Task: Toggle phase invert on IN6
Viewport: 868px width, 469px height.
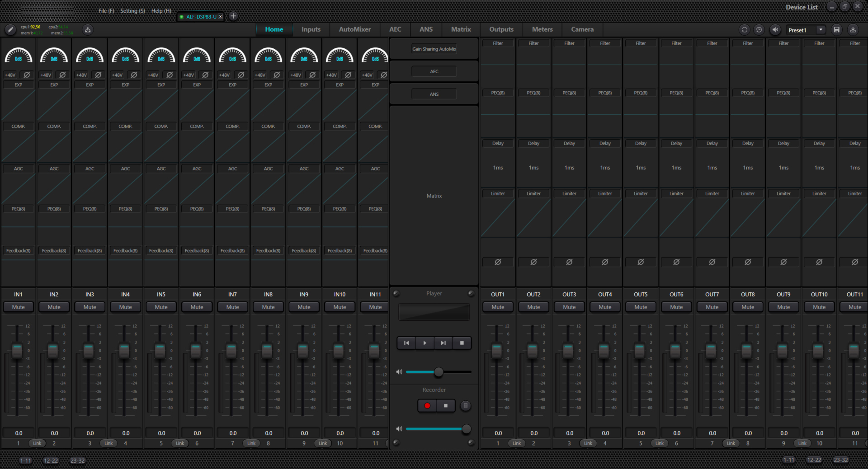Action: [x=205, y=75]
